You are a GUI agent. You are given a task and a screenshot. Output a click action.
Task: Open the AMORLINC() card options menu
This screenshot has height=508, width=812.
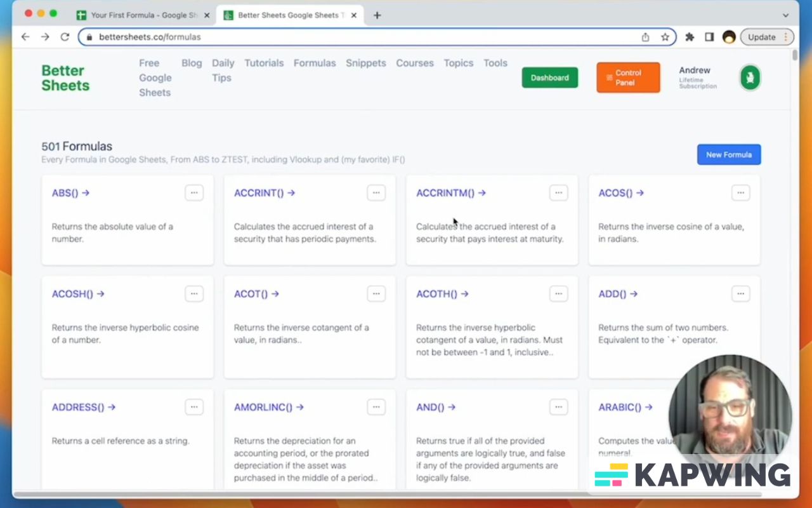click(376, 407)
